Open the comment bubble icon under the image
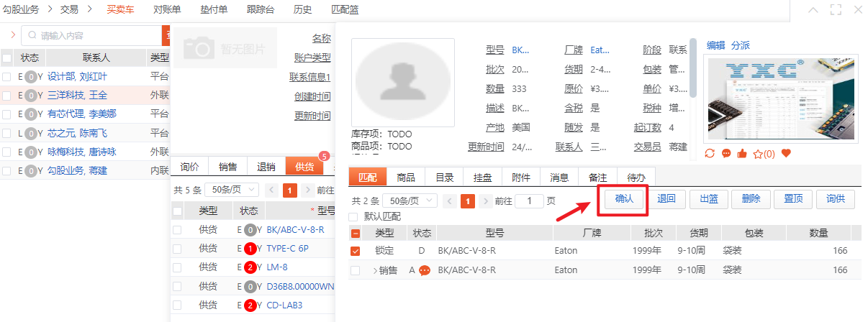The width and height of the screenshot is (868, 322). (x=725, y=153)
